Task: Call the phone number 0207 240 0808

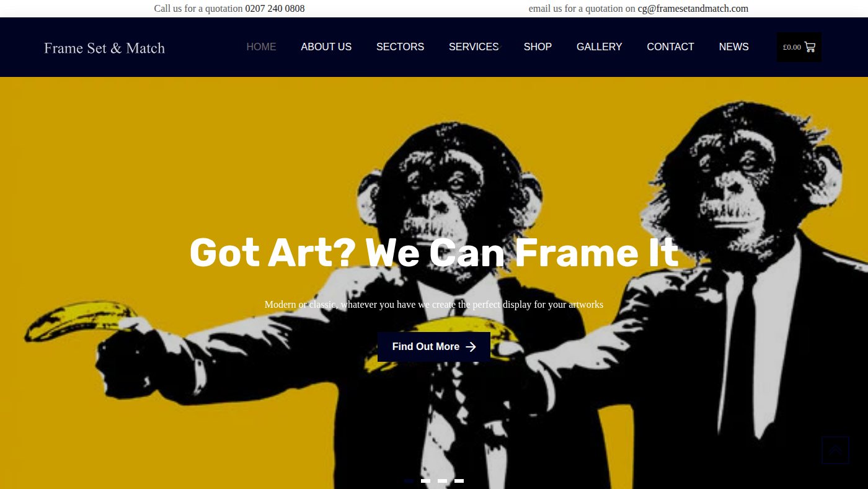Action: [x=275, y=8]
